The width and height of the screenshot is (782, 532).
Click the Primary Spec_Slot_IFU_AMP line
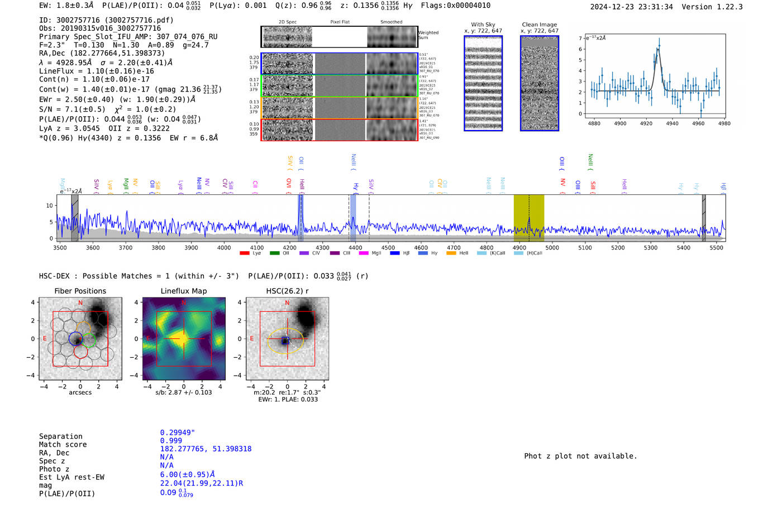128,37
